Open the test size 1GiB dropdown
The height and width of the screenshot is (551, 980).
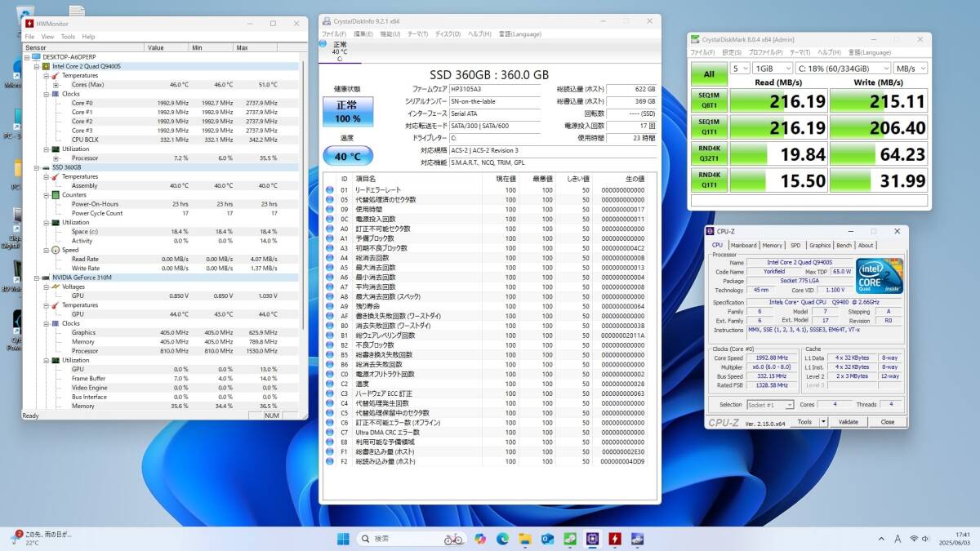(772, 69)
